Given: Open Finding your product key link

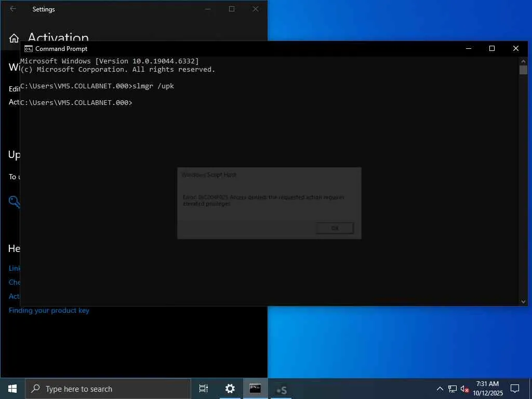Looking at the screenshot, I should pyautogui.click(x=49, y=311).
